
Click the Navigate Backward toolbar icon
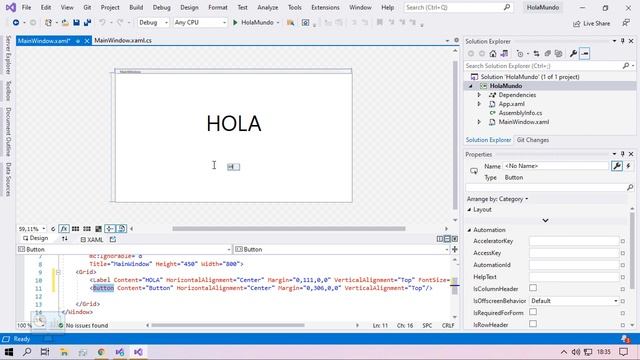[x=16, y=23]
